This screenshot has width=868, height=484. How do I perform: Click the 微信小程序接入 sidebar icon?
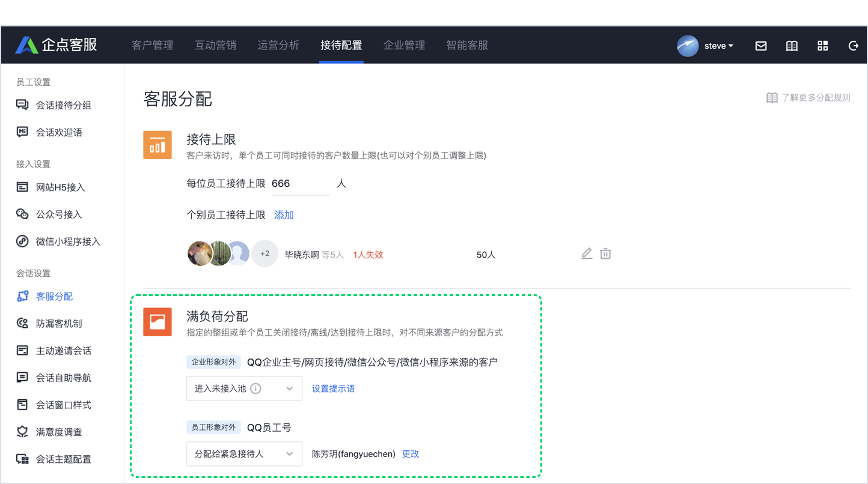tap(22, 241)
